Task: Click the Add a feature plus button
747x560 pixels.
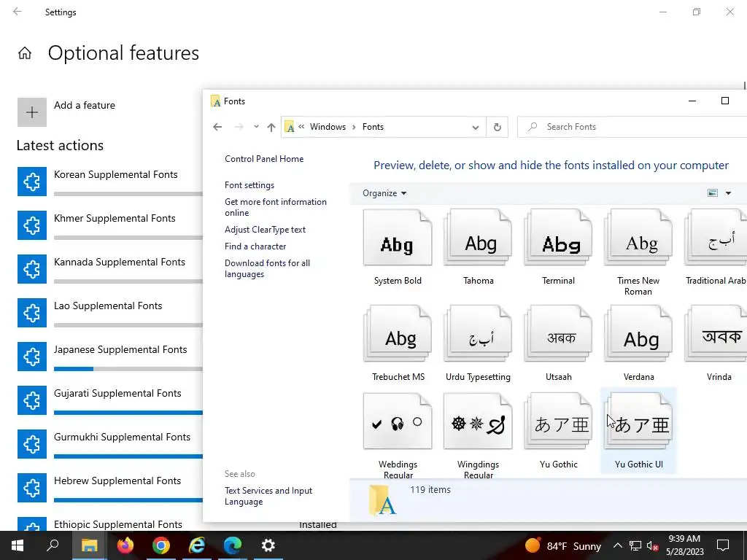Action: pos(32,112)
